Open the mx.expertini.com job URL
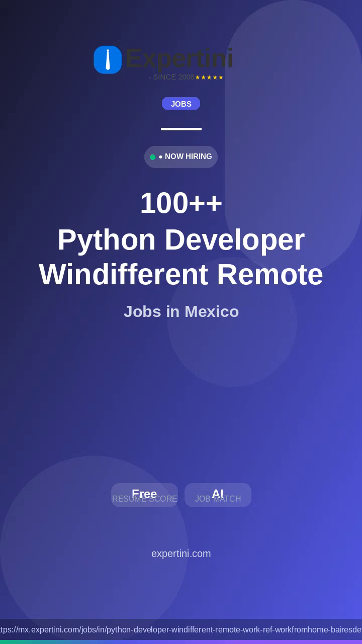362x644 pixels. pos(181,629)
